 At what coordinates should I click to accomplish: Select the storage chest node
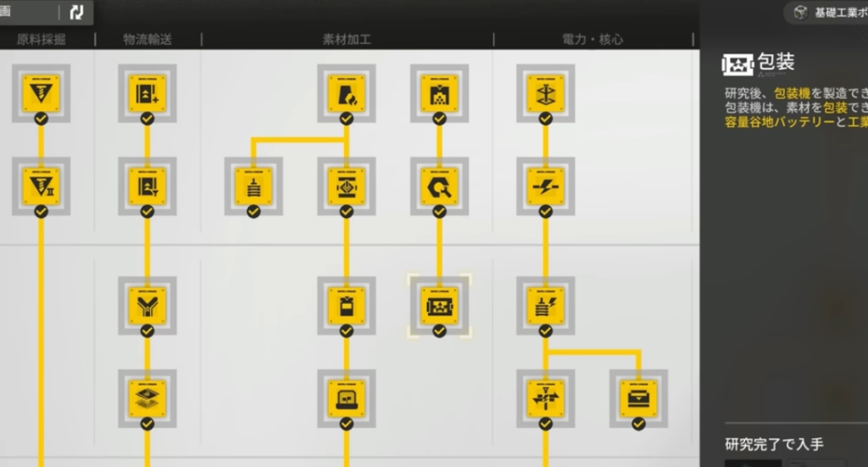pos(639,398)
